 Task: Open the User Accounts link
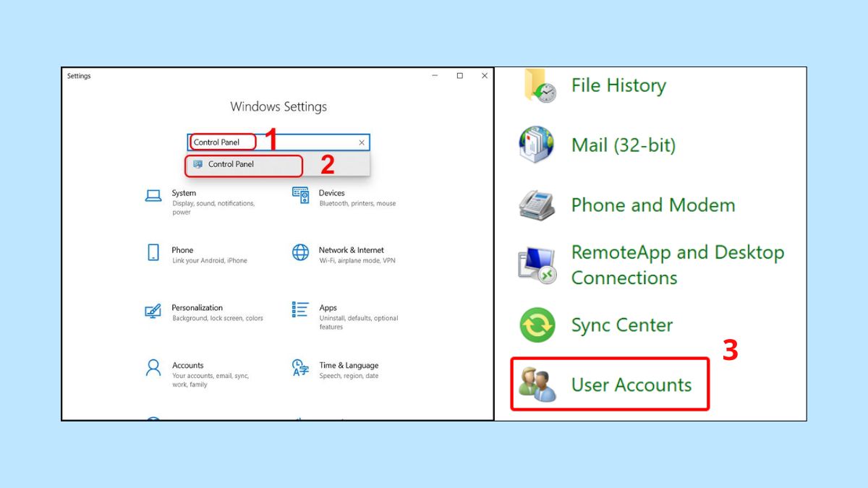point(631,385)
